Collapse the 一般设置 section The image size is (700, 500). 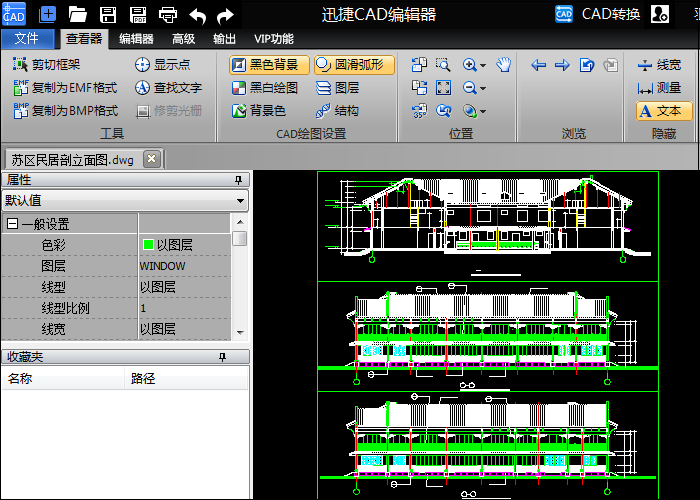pyautogui.click(x=12, y=224)
